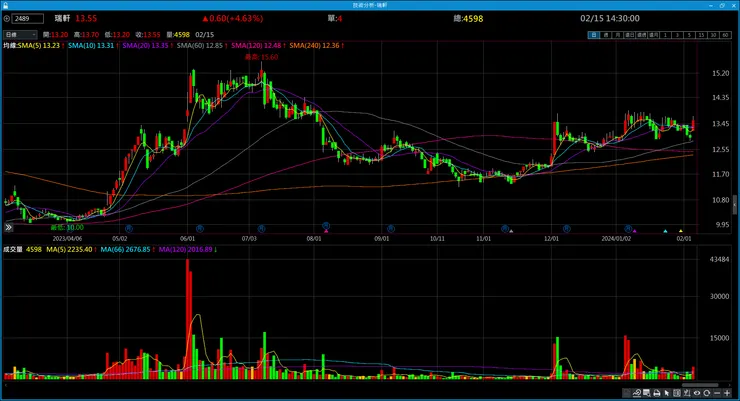The height and width of the screenshot is (401, 740).
Task: Click the lock icon in title bar corner
Action: coord(6,5)
